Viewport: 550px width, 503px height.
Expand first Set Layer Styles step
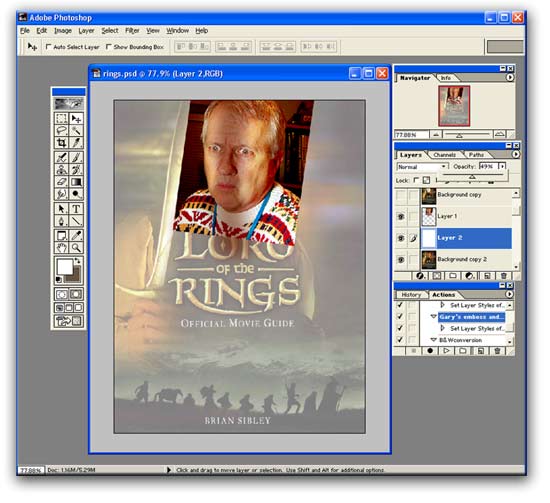point(443,305)
